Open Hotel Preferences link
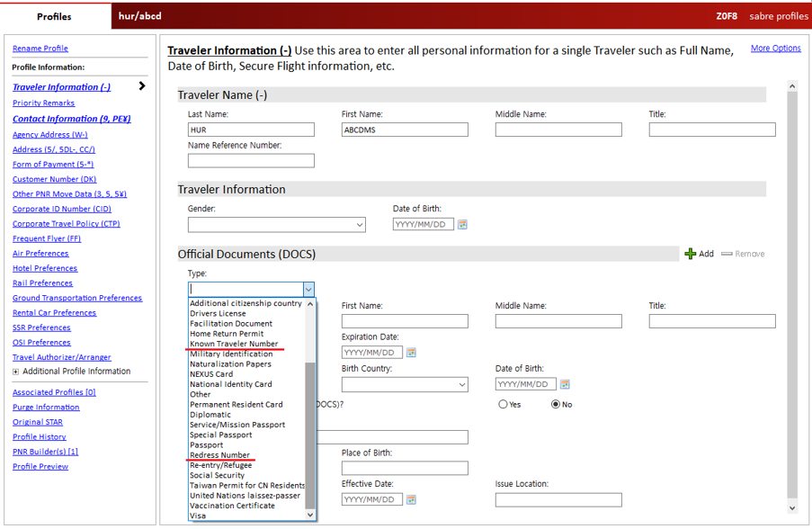This screenshot has height=529, width=812. coord(45,268)
